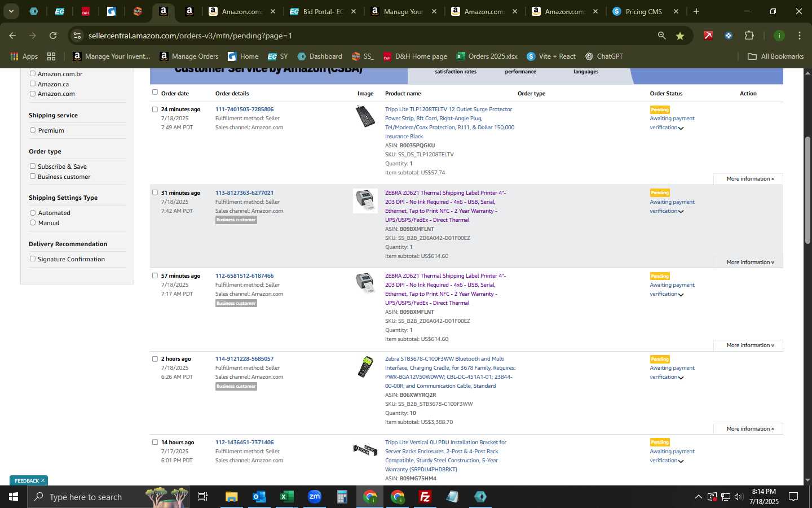Image resolution: width=812 pixels, height=508 pixels.
Task: Select the Manual shipping settings radio
Action: point(33,223)
